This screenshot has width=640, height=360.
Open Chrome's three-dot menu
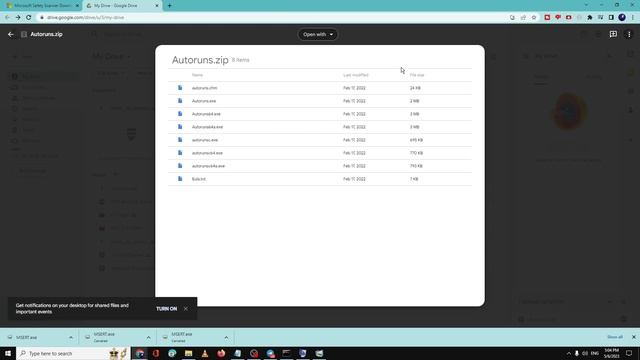(x=633, y=18)
